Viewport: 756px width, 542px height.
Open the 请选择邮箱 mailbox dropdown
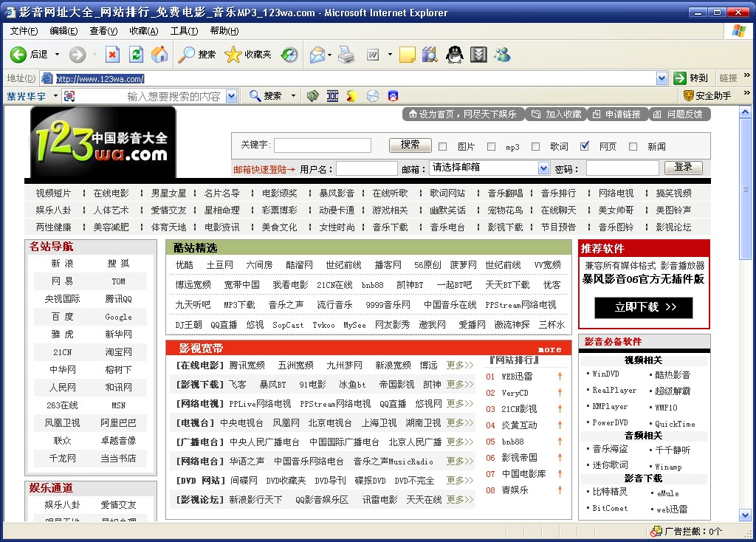(x=543, y=168)
